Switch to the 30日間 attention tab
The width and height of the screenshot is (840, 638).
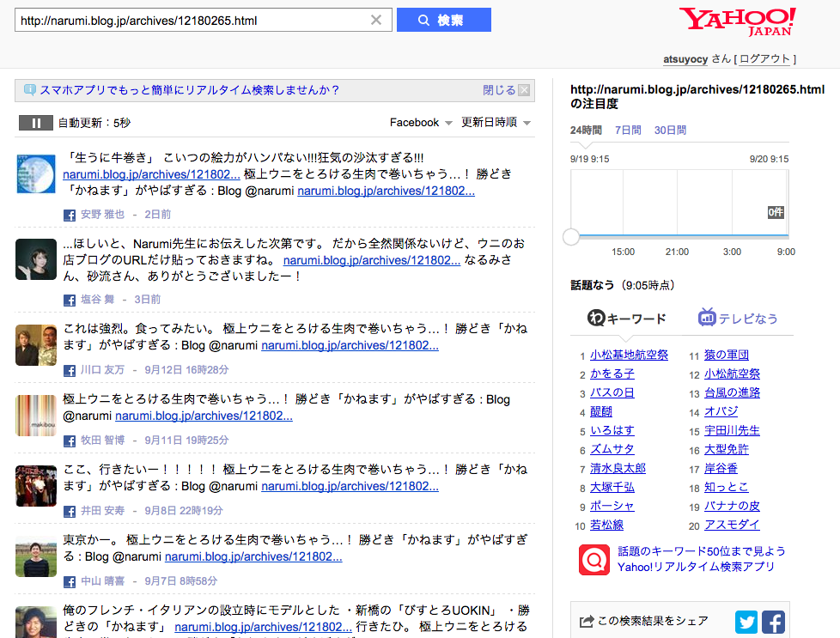pyautogui.click(x=670, y=131)
